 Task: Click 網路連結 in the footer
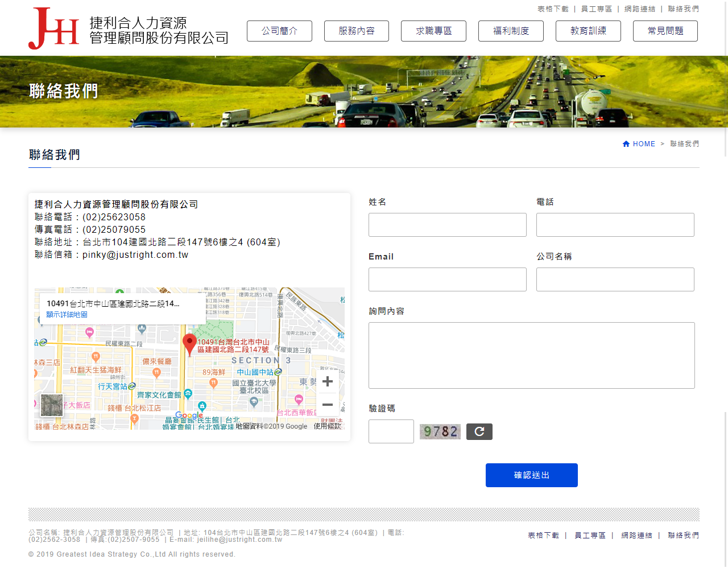636,536
